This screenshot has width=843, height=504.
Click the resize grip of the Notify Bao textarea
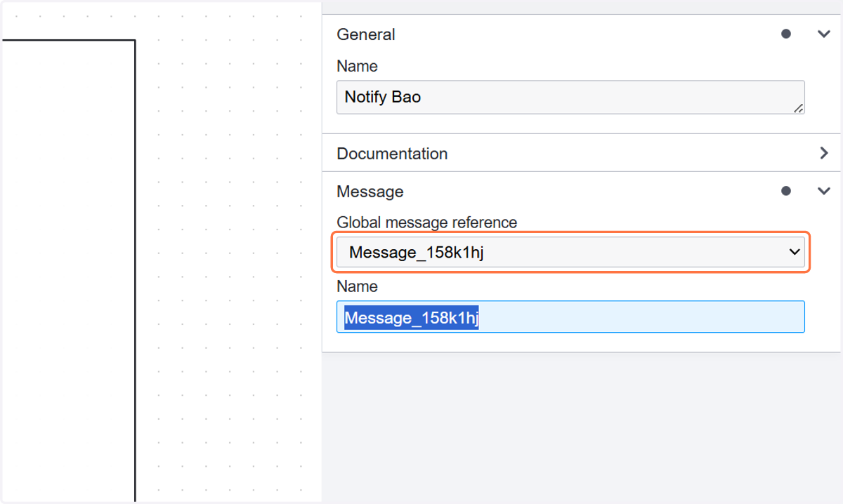[799, 108]
